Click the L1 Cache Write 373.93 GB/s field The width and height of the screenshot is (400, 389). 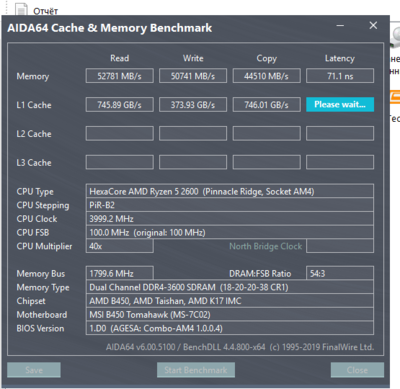(193, 105)
